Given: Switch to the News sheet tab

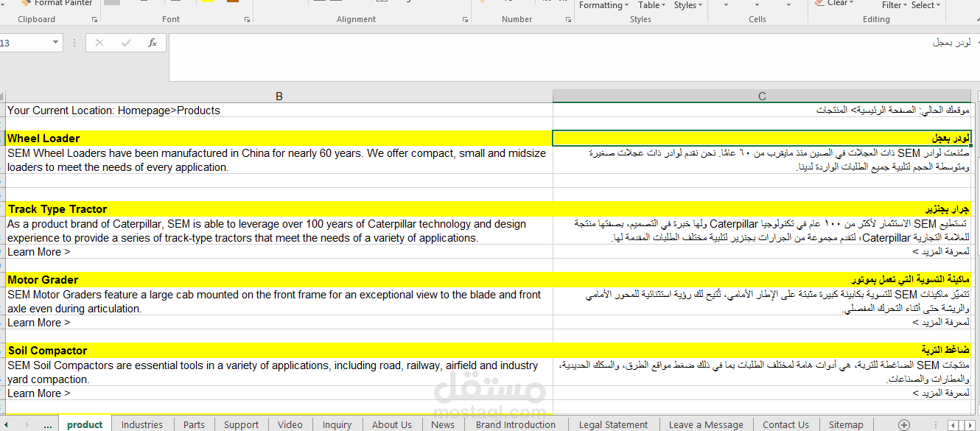Looking at the screenshot, I should point(443,424).
